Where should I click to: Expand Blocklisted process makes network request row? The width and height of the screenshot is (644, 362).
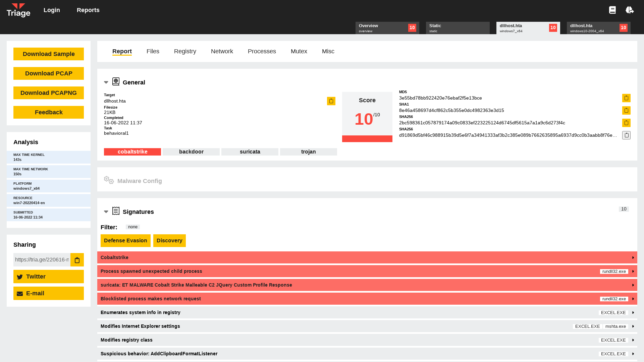click(x=367, y=299)
